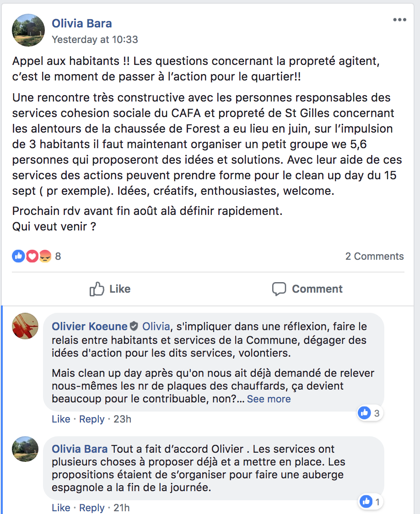Click Olivier Koeune's avatar thumbnail
The image size is (420, 514).
coord(25,326)
